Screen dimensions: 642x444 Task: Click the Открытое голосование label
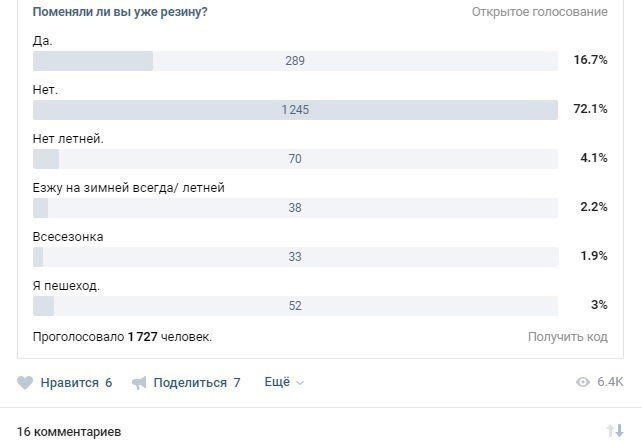[540, 12]
